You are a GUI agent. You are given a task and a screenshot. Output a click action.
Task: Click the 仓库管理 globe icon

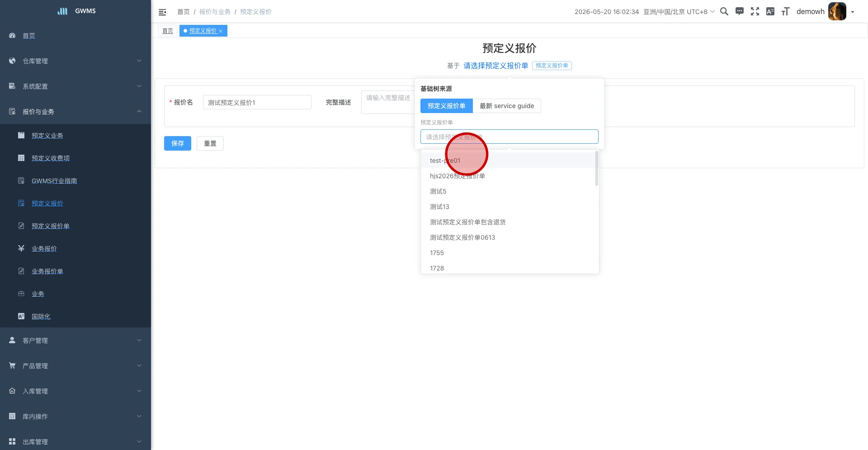tap(12, 61)
